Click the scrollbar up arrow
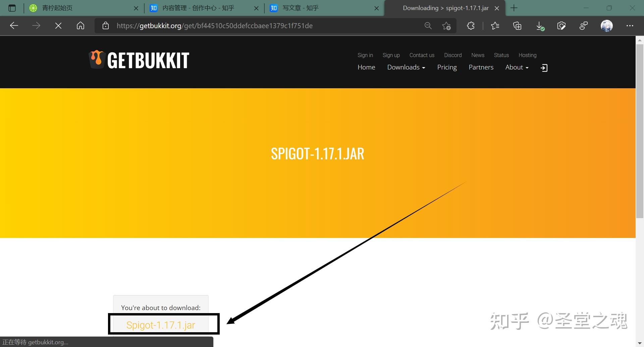Image resolution: width=644 pixels, height=347 pixels. 640,40
